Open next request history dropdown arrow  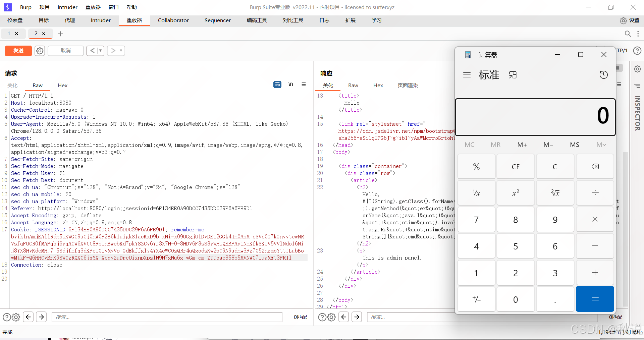coord(121,51)
